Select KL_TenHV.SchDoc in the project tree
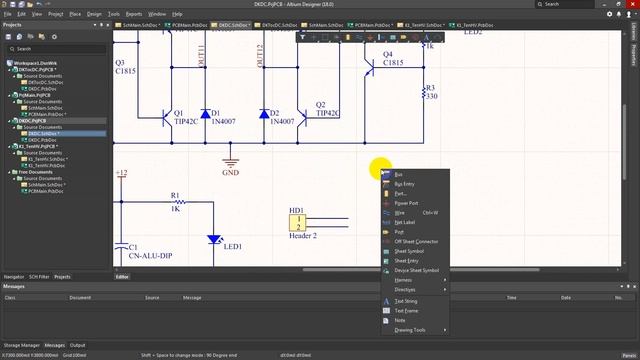 click(47, 159)
